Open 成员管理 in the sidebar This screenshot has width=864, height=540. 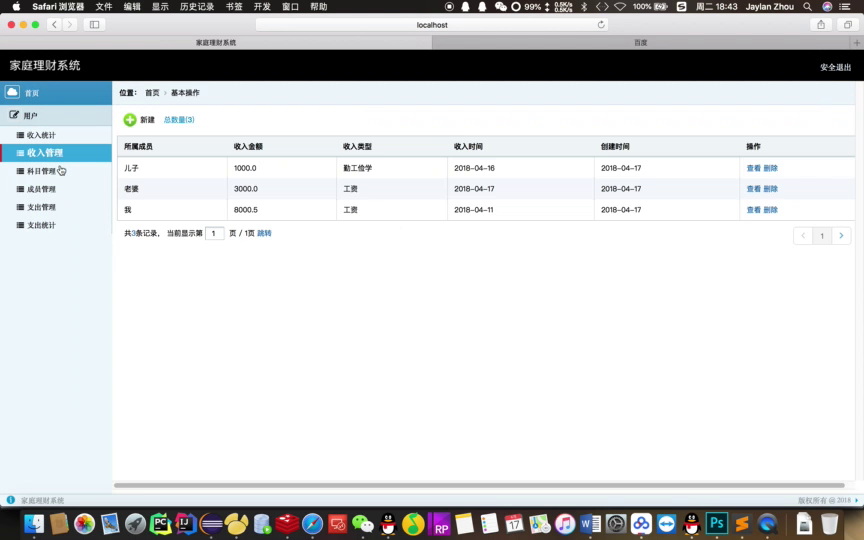coord(41,189)
